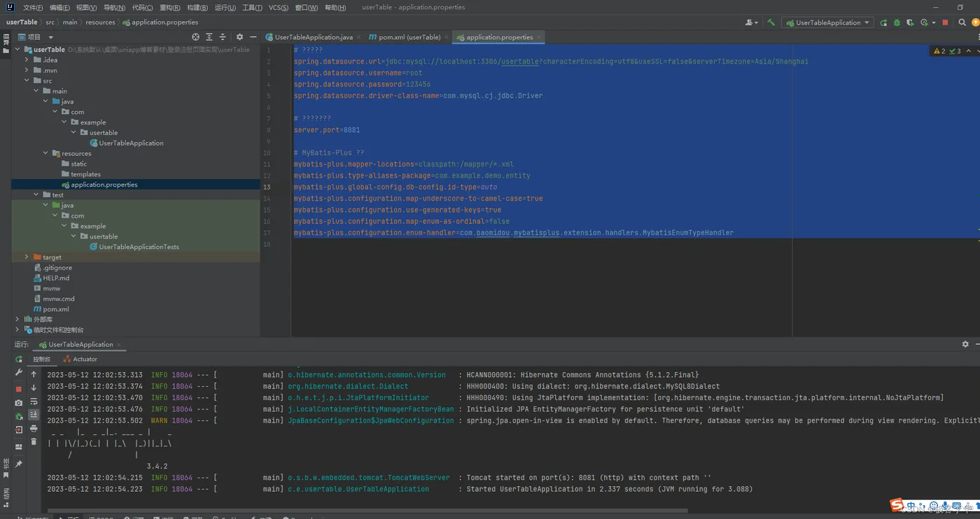Print console output with the printer icon

point(34,428)
